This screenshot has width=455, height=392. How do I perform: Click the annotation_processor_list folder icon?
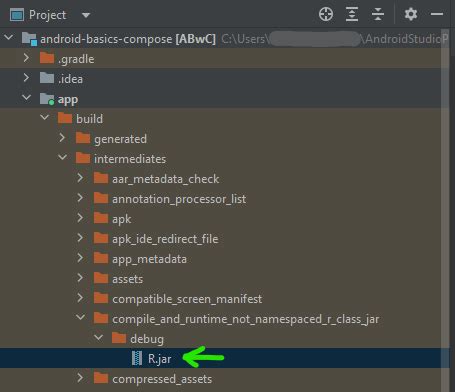coord(101,198)
